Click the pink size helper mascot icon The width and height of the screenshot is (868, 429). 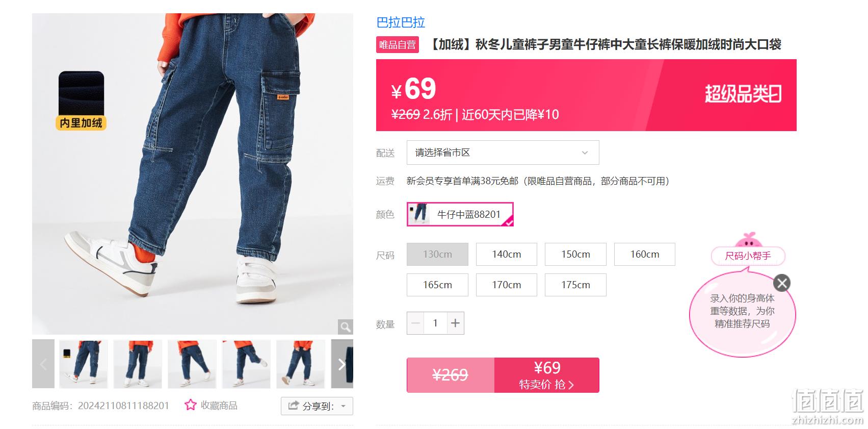coord(748,240)
